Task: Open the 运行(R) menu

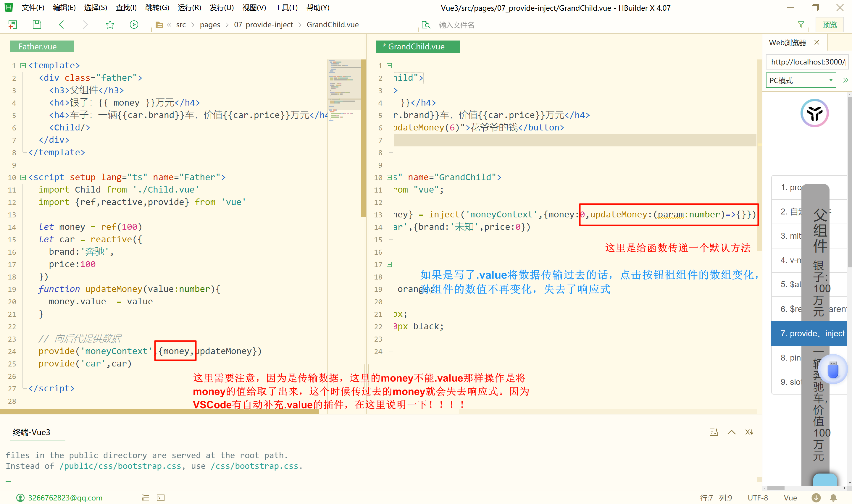Action: [x=189, y=7]
